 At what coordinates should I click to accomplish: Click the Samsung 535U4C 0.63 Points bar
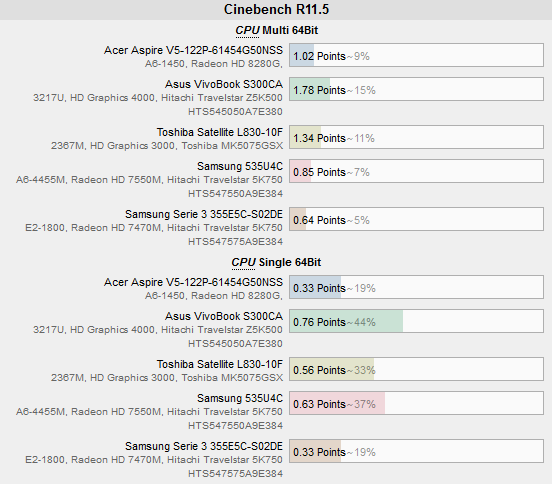(x=416, y=403)
